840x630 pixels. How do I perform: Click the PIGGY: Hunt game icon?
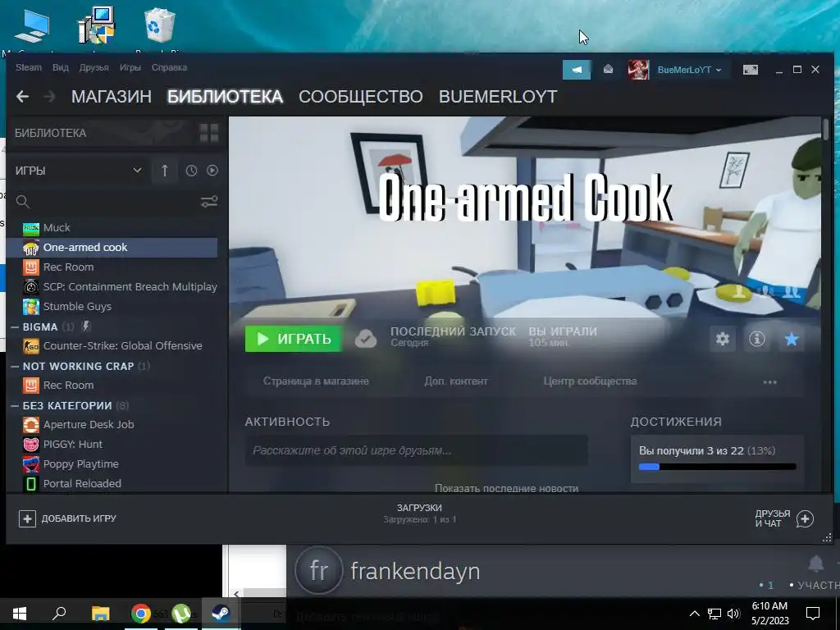click(31, 445)
